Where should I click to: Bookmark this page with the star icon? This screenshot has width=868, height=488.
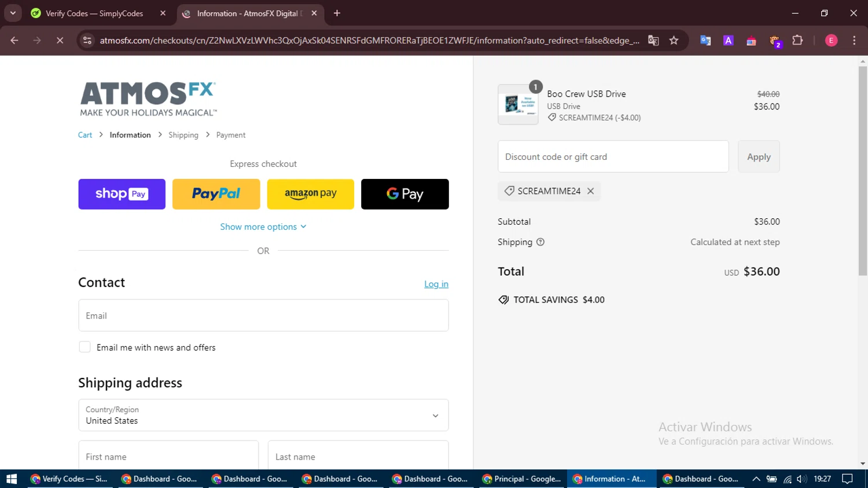click(674, 41)
